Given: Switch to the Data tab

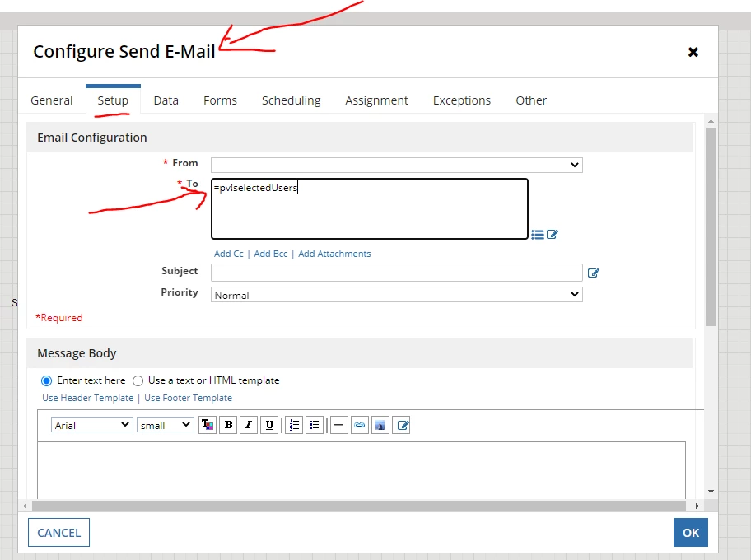Looking at the screenshot, I should [166, 100].
